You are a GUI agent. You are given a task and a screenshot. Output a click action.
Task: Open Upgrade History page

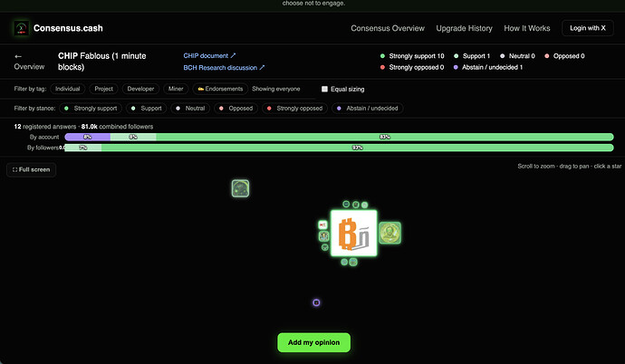pyautogui.click(x=464, y=28)
